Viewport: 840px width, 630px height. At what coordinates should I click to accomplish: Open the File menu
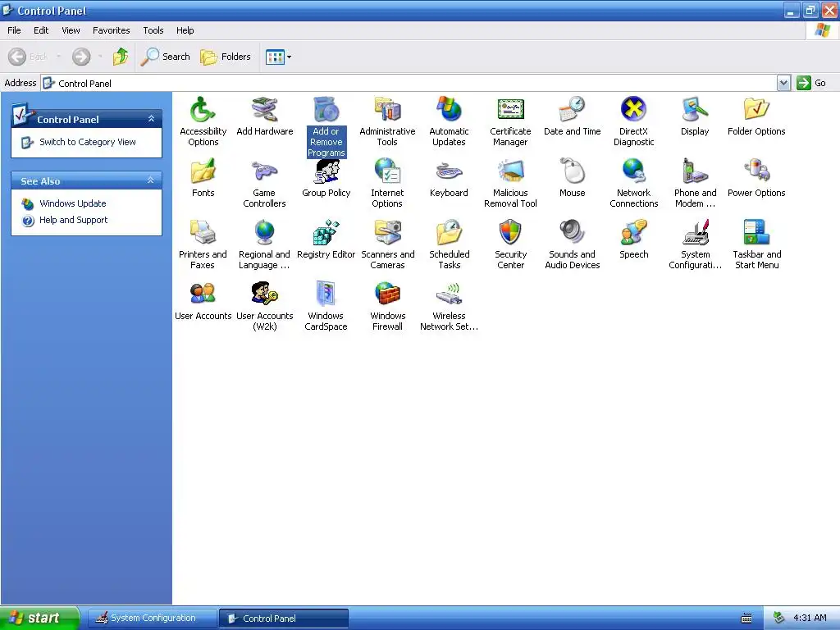[x=14, y=30]
